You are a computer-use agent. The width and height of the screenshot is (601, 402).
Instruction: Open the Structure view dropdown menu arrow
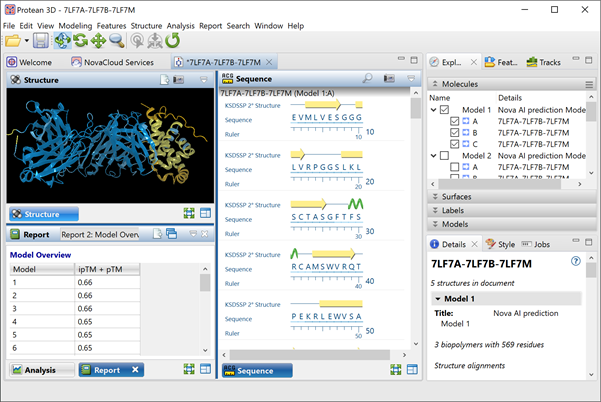[204, 80]
